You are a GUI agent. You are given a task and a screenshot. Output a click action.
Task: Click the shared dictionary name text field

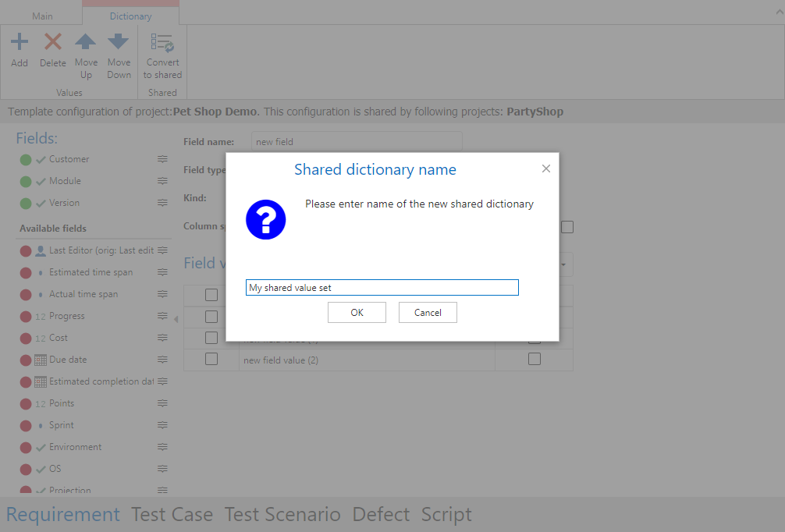(x=382, y=288)
